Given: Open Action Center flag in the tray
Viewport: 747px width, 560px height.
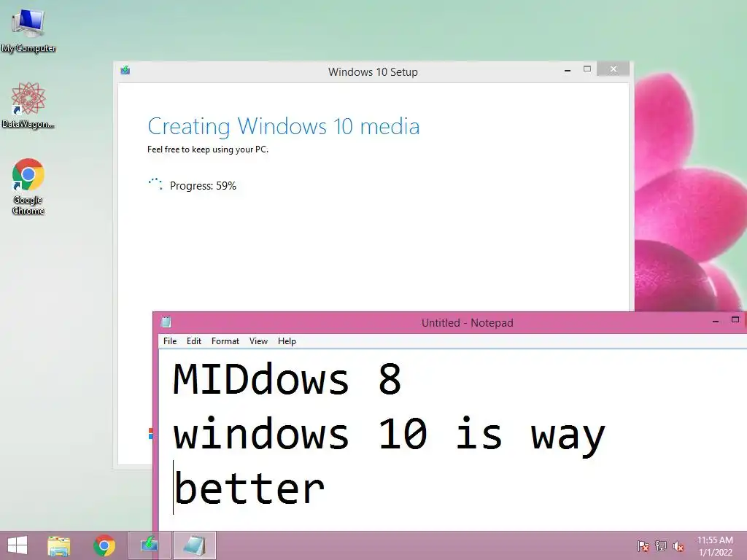Looking at the screenshot, I should (643, 546).
